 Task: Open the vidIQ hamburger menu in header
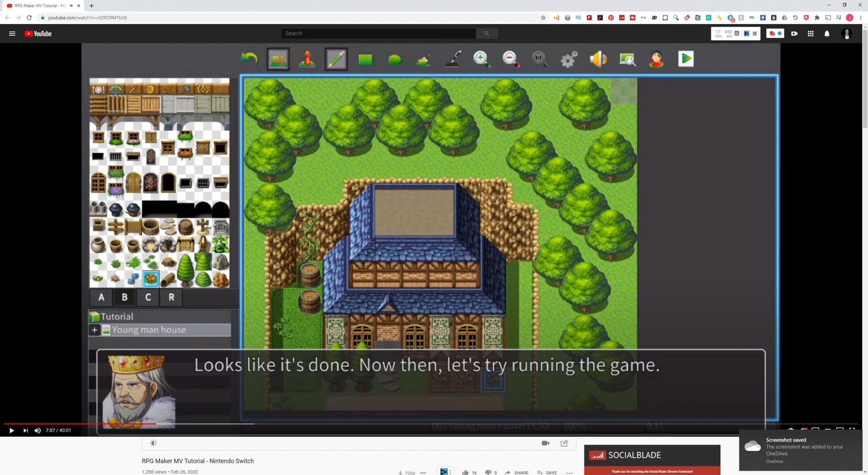[x=755, y=34]
